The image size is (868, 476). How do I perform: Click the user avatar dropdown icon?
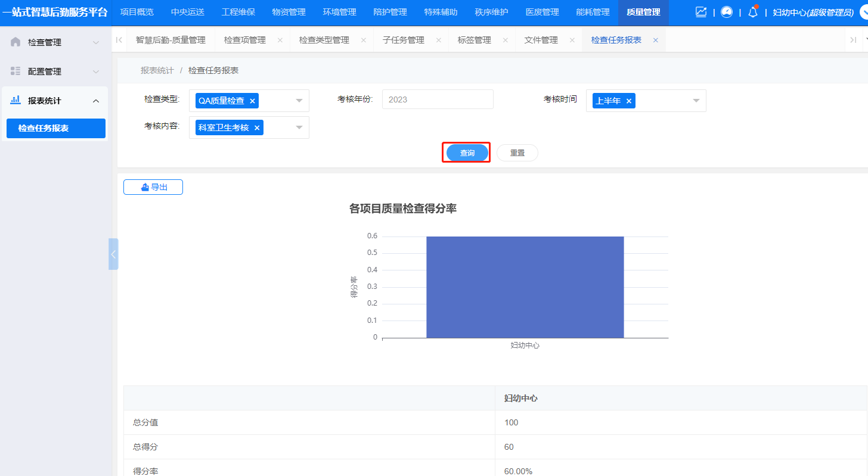(x=864, y=12)
